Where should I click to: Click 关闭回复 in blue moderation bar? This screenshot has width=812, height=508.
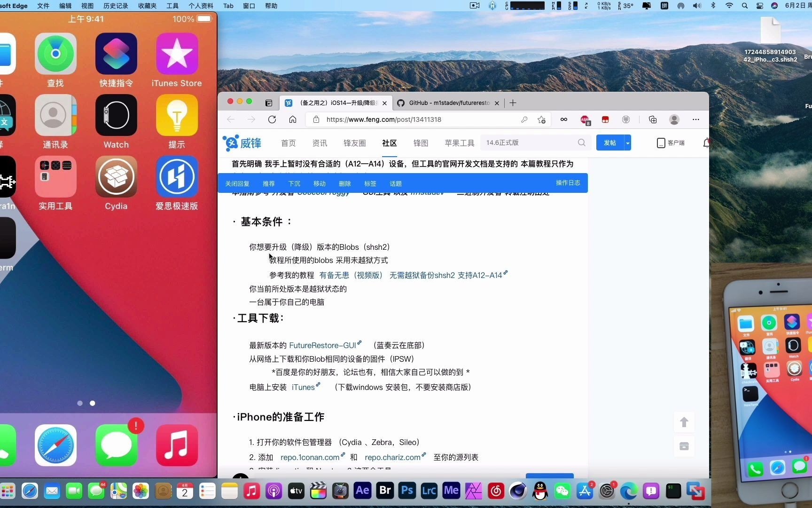(237, 183)
